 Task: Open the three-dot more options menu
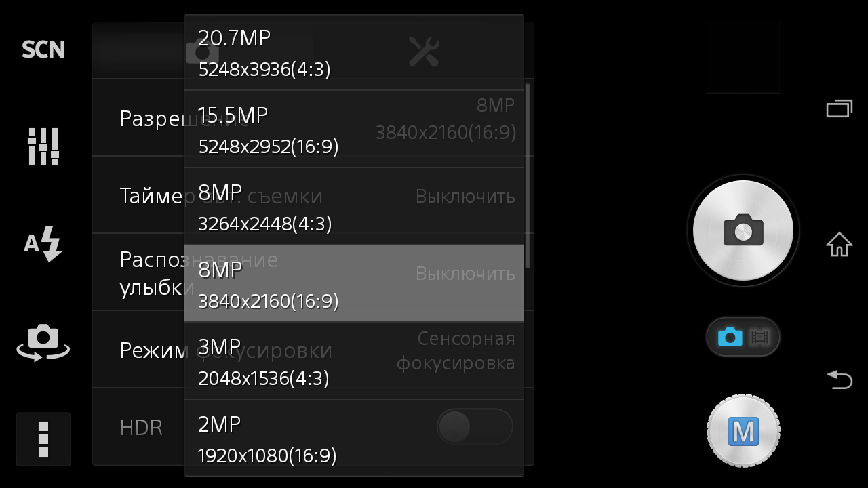[x=43, y=439]
